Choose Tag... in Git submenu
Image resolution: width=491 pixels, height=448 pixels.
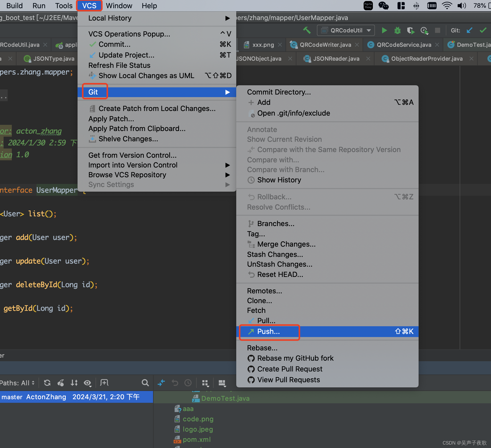(x=327, y=234)
